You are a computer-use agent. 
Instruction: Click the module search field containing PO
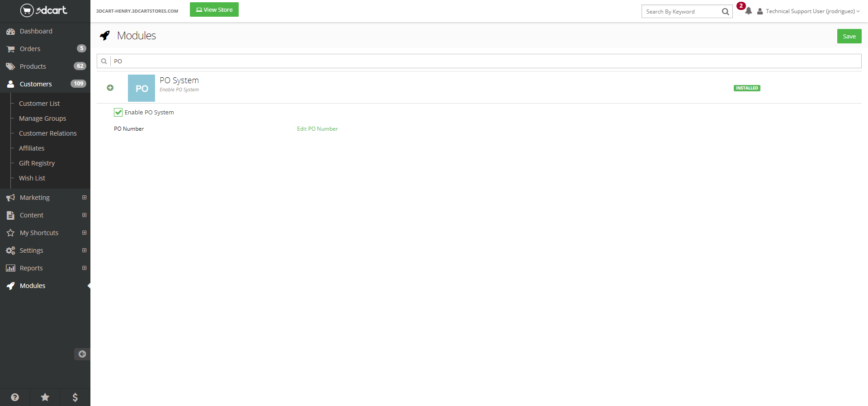(484, 61)
